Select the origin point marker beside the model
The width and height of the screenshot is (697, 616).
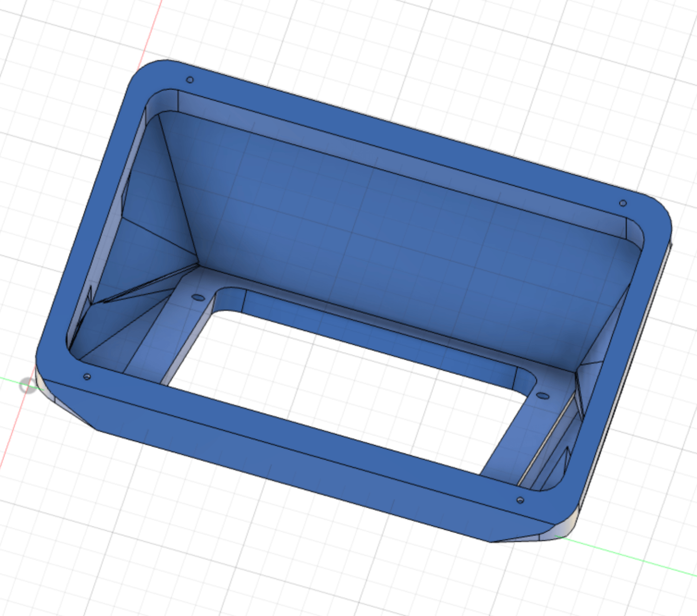coord(28,385)
